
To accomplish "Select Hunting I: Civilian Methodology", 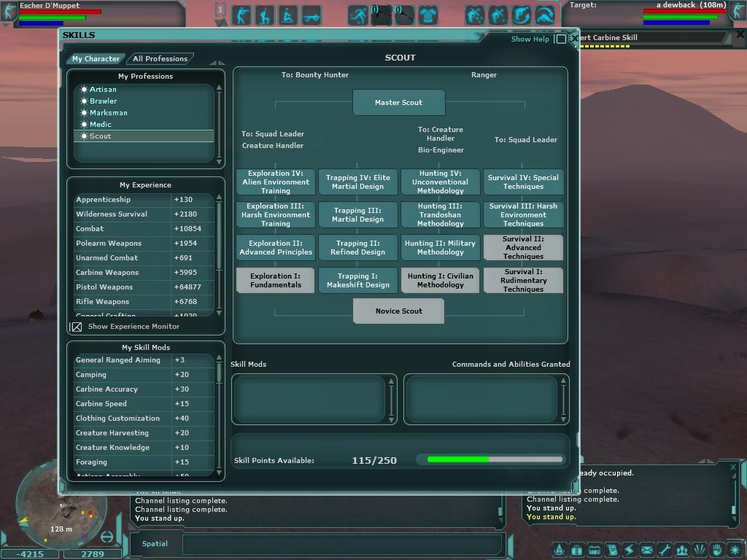I will point(440,281).
